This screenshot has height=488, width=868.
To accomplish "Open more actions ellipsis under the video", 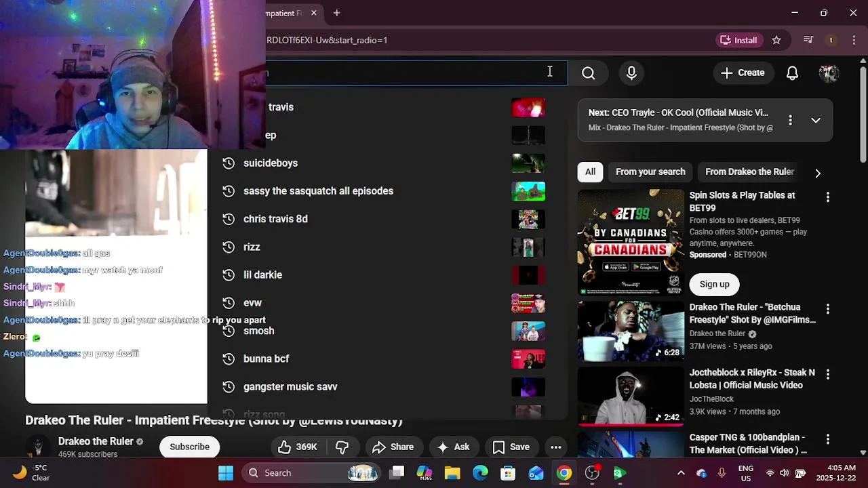I will pos(555,447).
